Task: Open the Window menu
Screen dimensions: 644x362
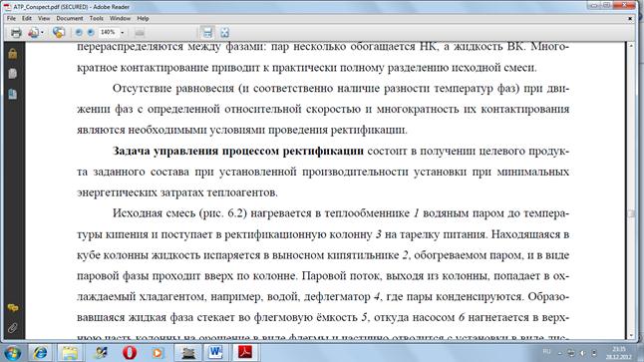Action: point(120,19)
